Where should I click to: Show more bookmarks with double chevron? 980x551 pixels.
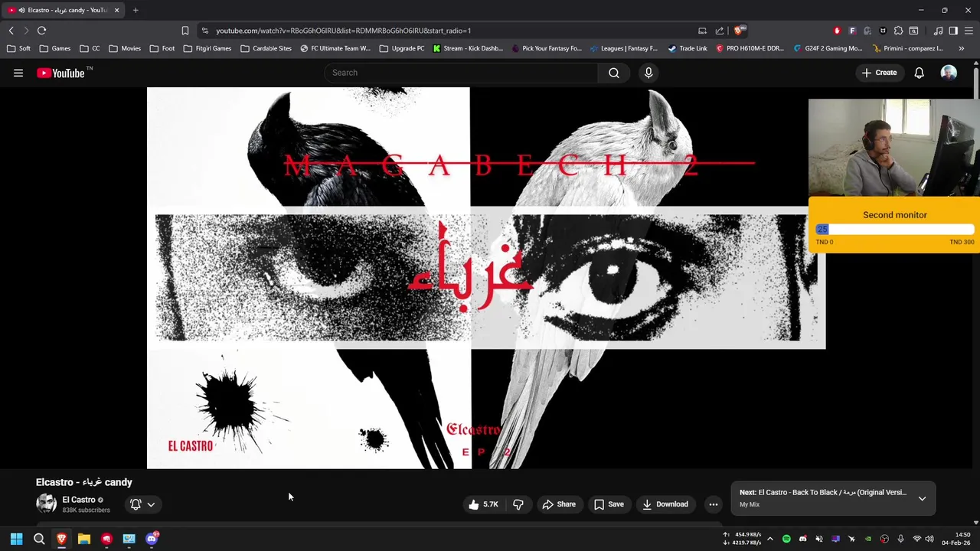click(x=962, y=48)
